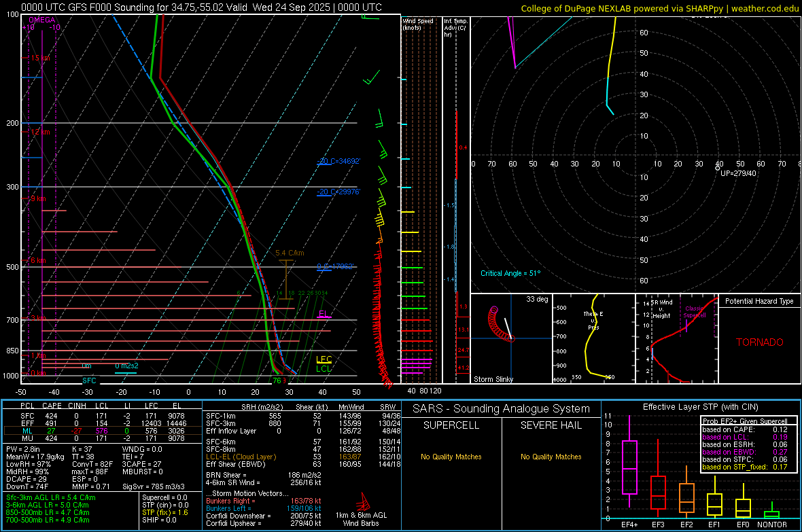
Task: Click the Eff Shear (EBWD) row
Action: [x=303, y=464]
